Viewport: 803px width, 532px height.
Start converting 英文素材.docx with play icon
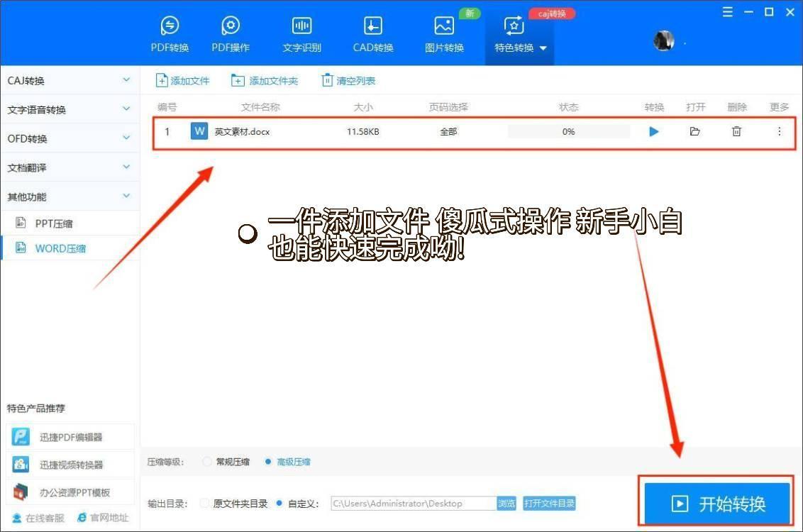(x=654, y=132)
